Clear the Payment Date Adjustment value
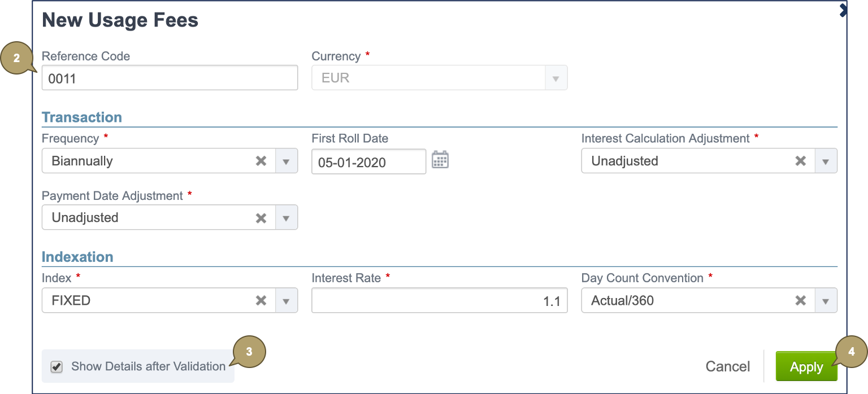 pos(261,218)
